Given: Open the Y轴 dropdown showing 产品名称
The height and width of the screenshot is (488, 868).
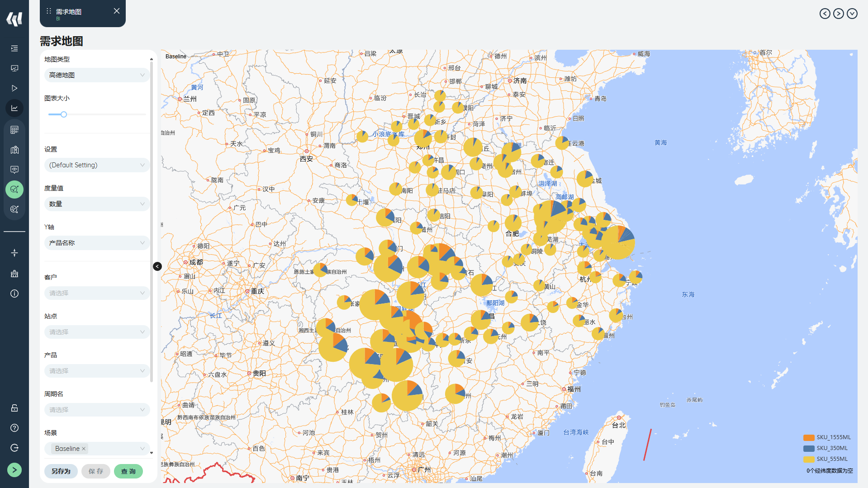Looking at the screenshot, I should coord(97,243).
